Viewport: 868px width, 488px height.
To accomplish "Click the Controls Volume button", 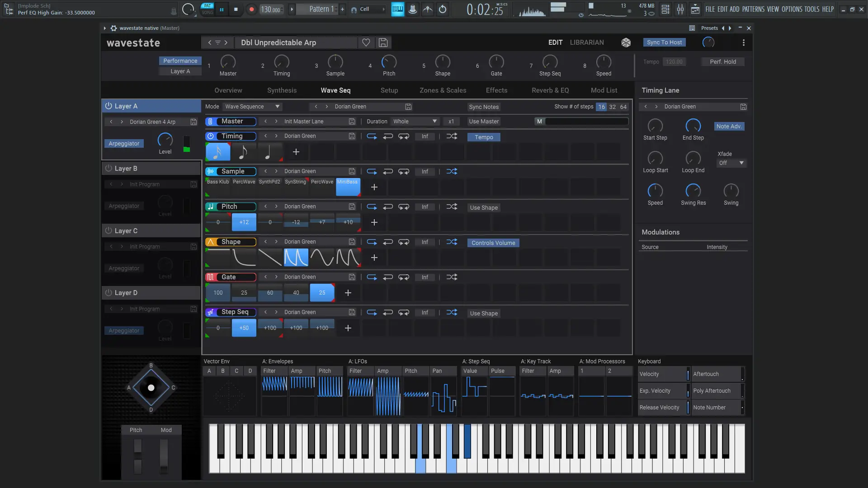I will pos(493,243).
